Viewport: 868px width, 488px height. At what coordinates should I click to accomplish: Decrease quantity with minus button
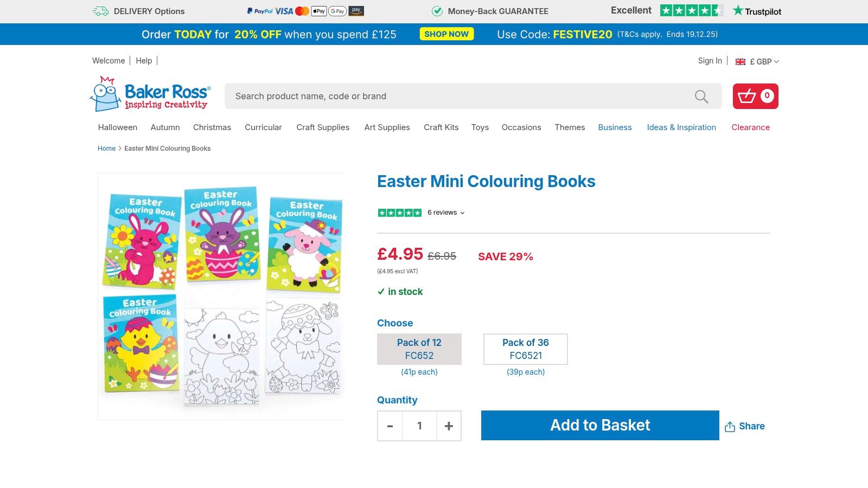click(x=390, y=426)
